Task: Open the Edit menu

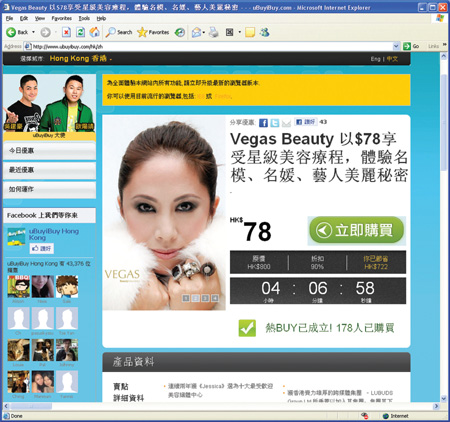Action: (x=24, y=18)
